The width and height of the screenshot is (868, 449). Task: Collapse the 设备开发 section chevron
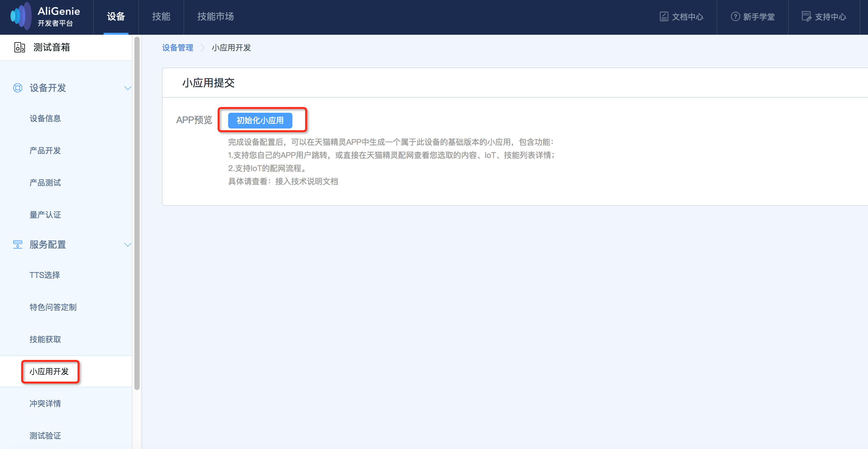pos(128,88)
